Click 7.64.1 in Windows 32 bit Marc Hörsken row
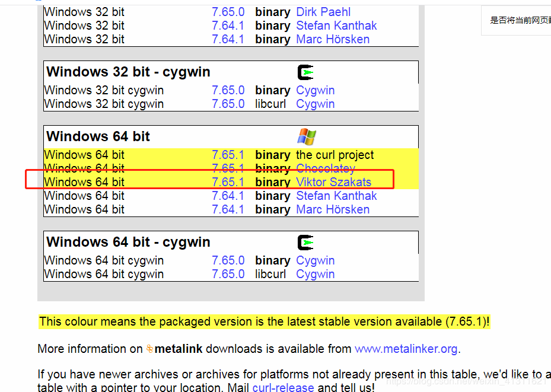 [x=228, y=39]
